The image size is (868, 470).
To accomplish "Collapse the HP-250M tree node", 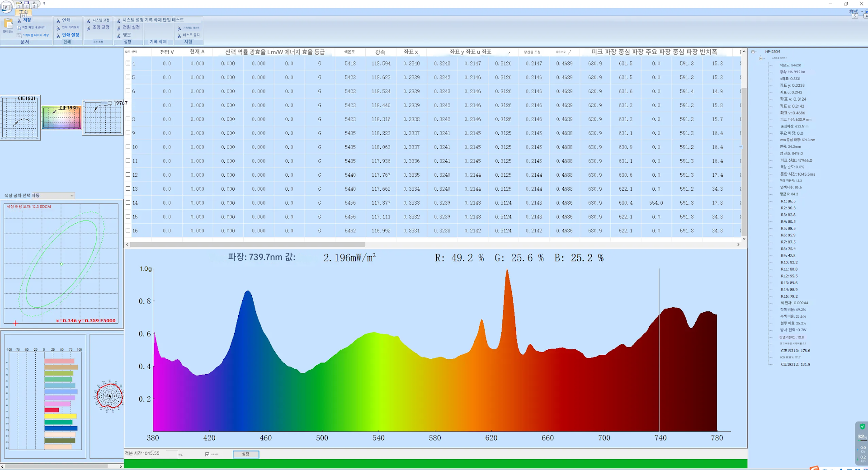I will pyautogui.click(x=753, y=52).
